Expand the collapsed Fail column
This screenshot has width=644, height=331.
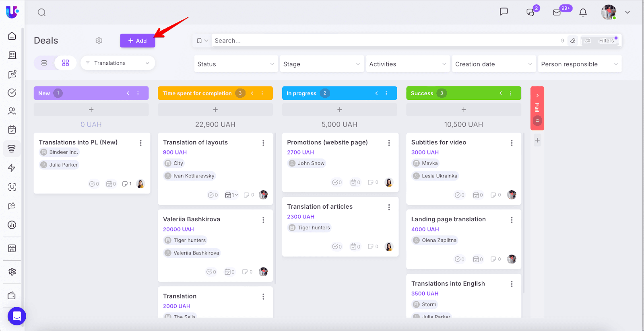click(537, 96)
